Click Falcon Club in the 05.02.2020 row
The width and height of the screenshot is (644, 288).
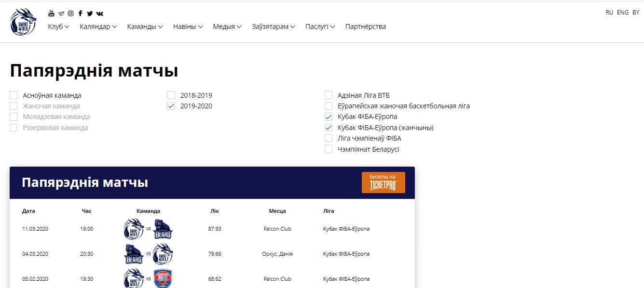[x=277, y=279]
